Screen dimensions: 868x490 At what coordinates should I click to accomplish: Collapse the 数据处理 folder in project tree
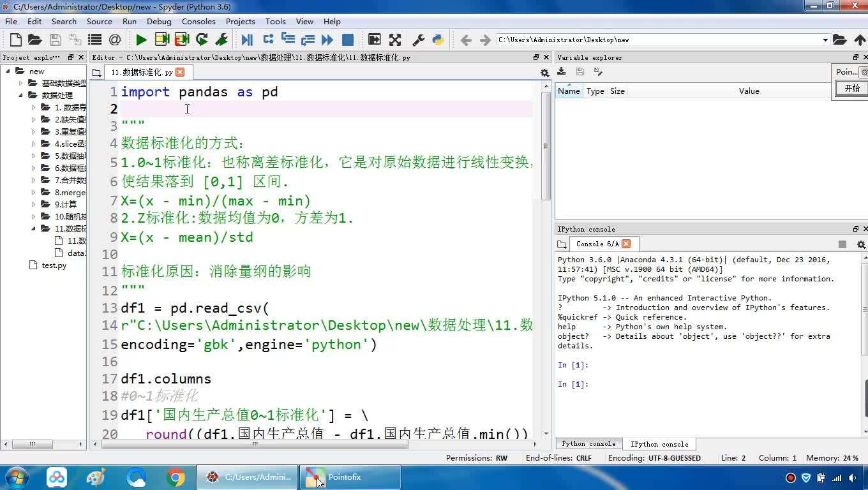click(x=20, y=96)
